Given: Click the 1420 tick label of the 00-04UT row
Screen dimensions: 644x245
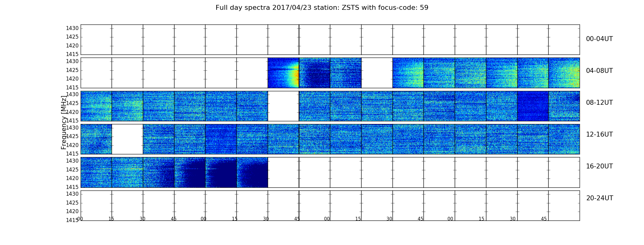Looking at the screenshot, I should tap(72, 46).
